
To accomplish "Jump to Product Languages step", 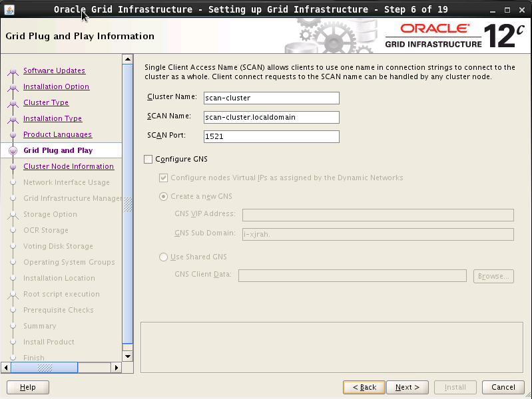I will [x=57, y=135].
